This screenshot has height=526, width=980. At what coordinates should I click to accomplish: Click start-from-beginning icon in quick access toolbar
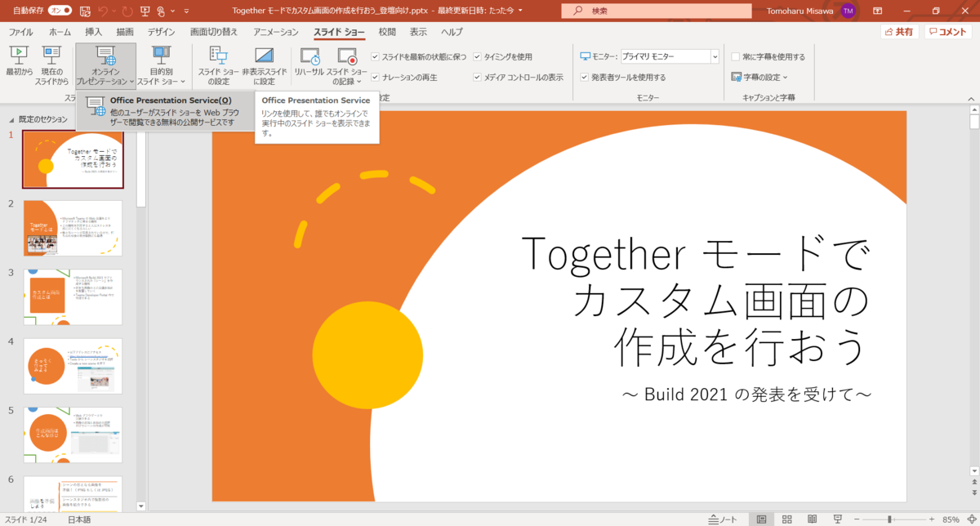[x=145, y=11]
